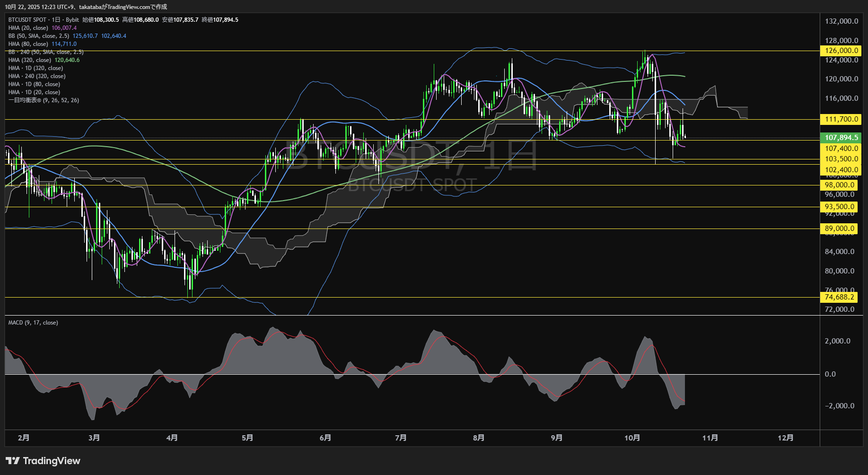Select the 98,000.0 yellow price label
The image size is (868, 475).
click(840, 185)
